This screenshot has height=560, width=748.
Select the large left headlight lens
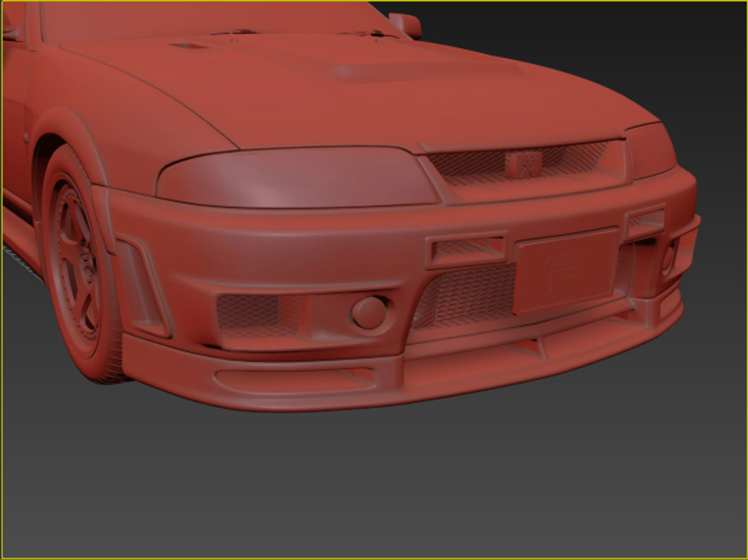(x=297, y=177)
